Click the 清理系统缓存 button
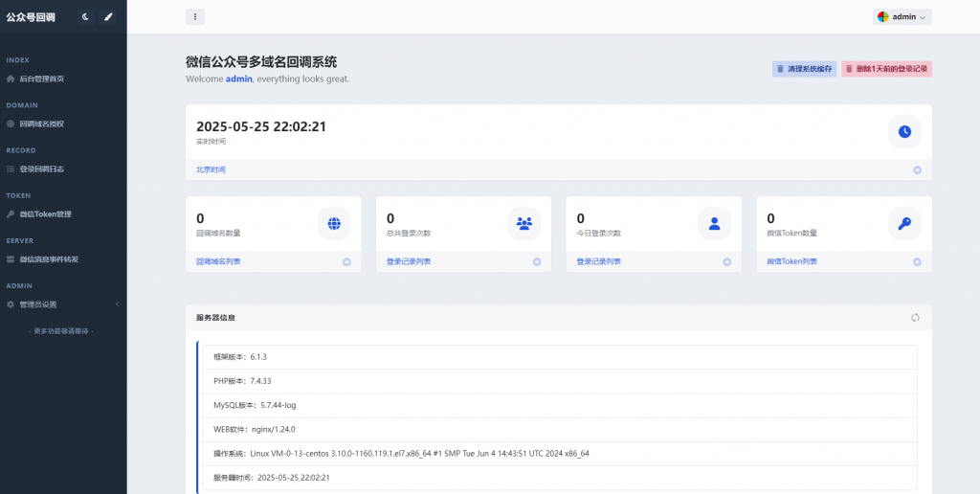The image size is (980, 494). [x=804, y=69]
